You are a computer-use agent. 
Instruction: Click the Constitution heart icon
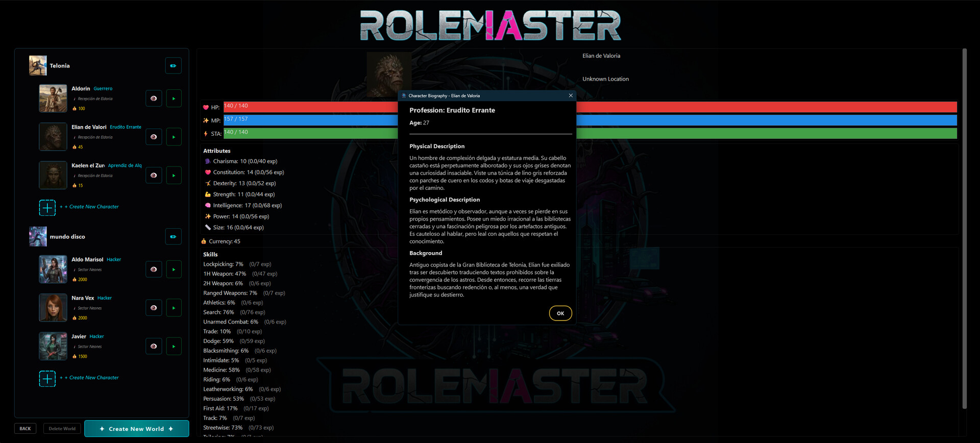(208, 173)
